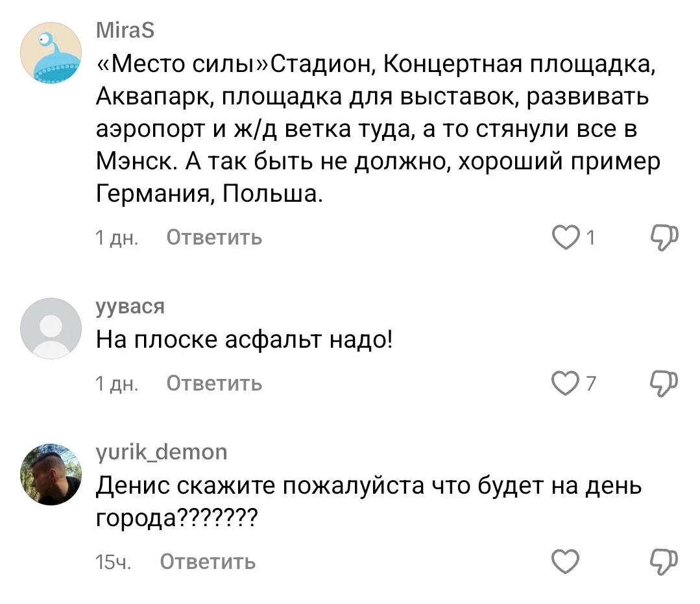This screenshot has width=700, height=604.
Task: Click the like count on MiraS's comment
Action: 590,238
